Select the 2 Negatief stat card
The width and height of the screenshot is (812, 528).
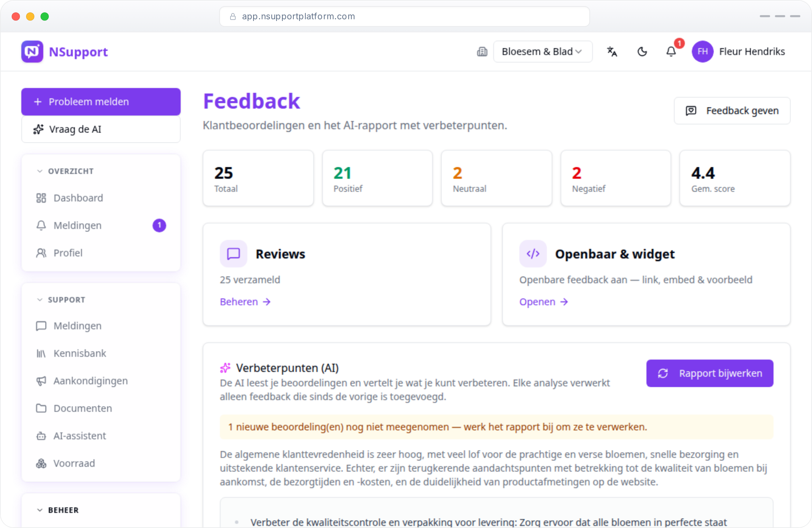(616, 178)
